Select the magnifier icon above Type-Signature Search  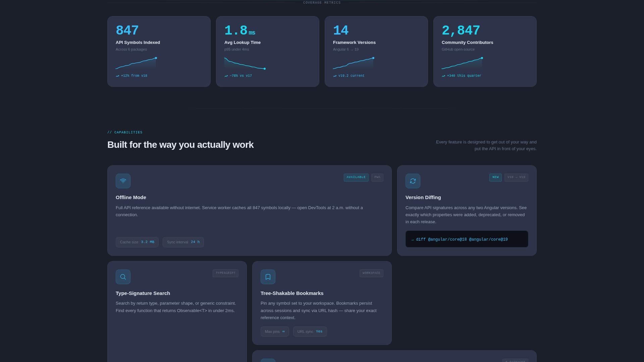(x=123, y=277)
